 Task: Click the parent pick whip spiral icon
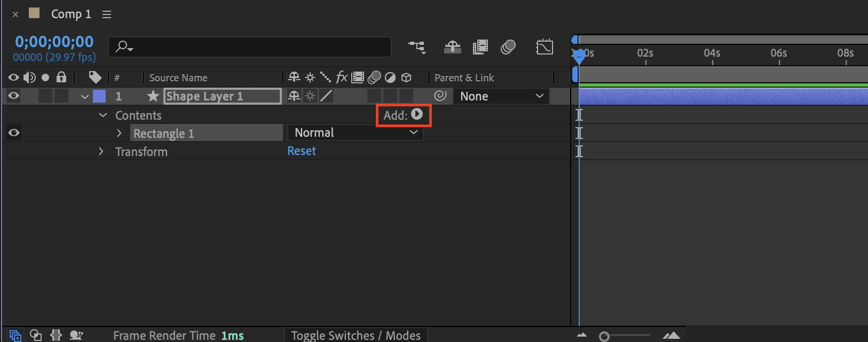(x=440, y=96)
